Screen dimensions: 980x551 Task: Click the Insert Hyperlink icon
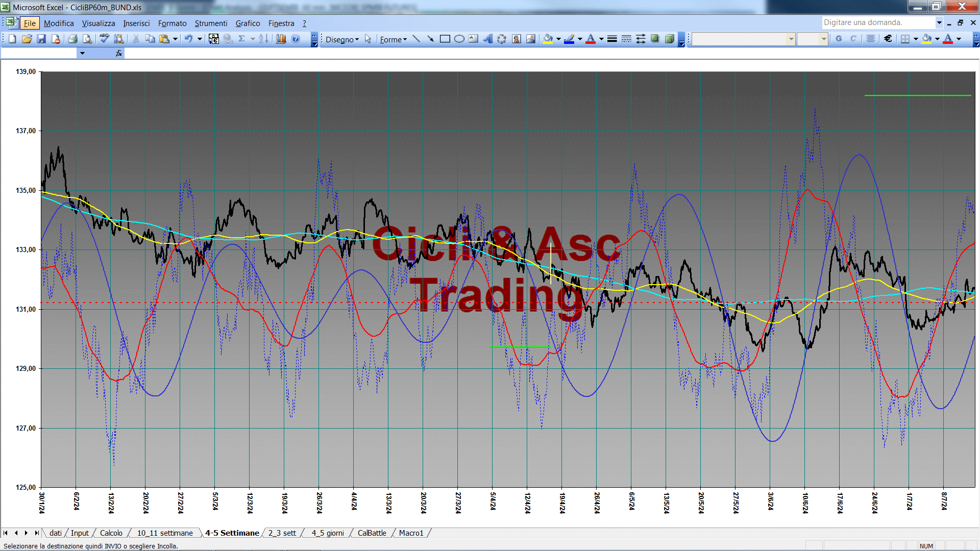(x=228, y=39)
